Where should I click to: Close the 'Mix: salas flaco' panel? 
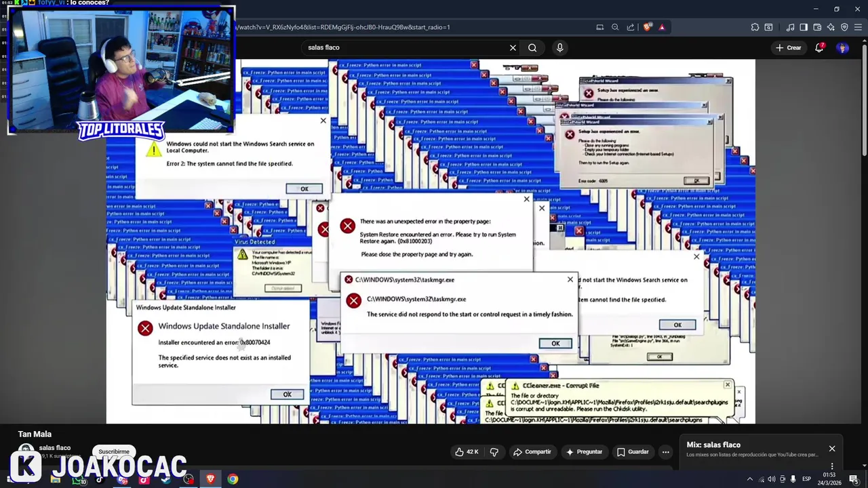[x=832, y=449]
